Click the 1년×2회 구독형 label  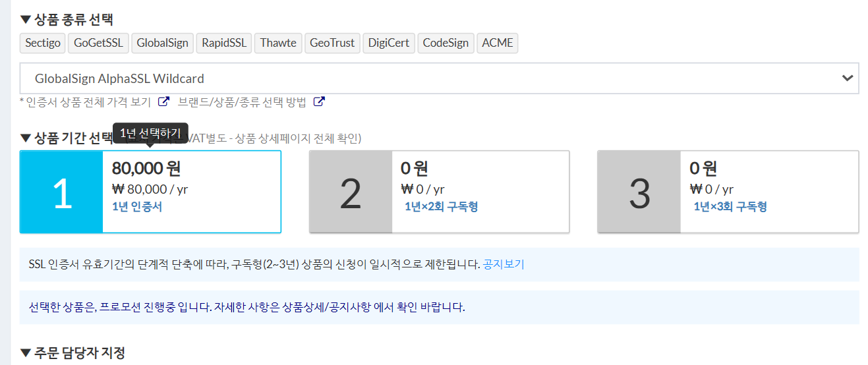[441, 207]
